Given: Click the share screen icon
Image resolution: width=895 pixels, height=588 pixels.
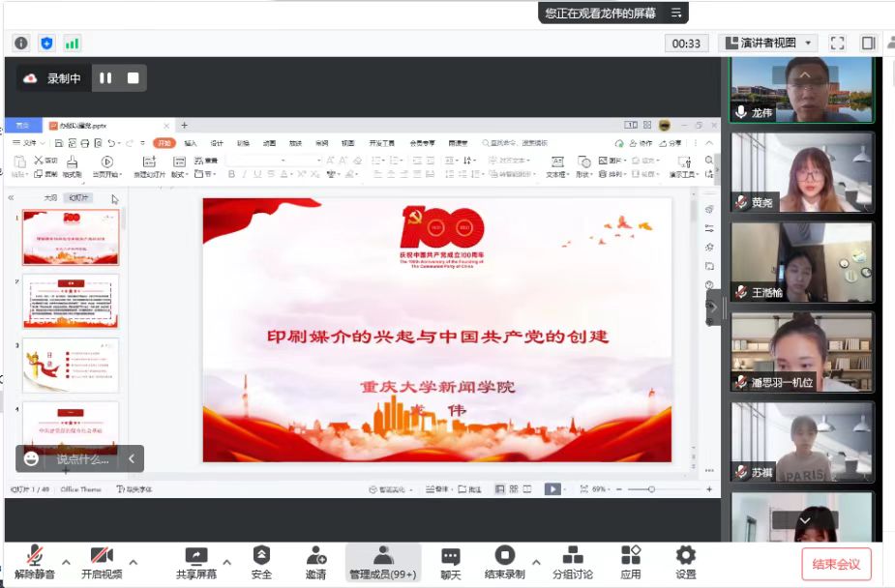Looking at the screenshot, I should click(195, 556).
